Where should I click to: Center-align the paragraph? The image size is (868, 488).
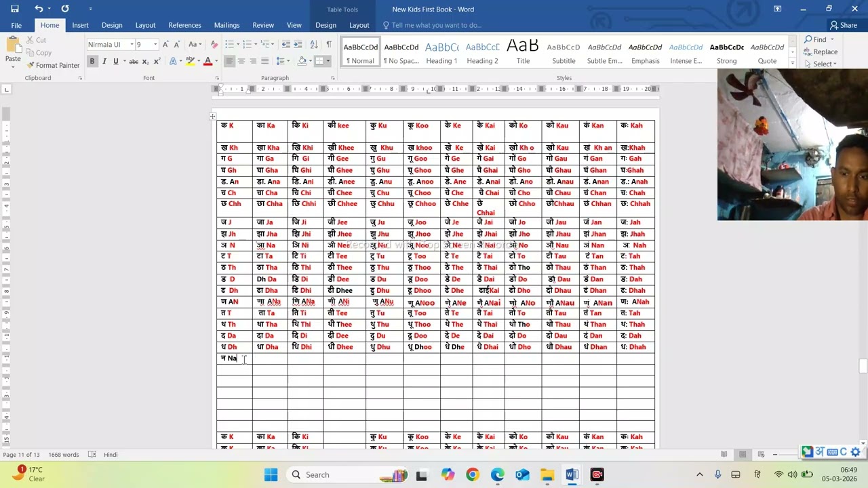tap(241, 61)
